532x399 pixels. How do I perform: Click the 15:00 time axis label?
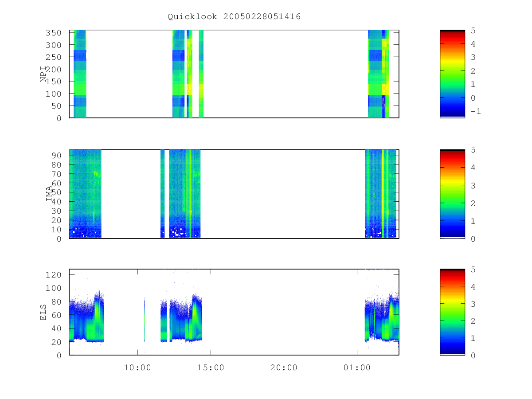pyautogui.click(x=211, y=368)
